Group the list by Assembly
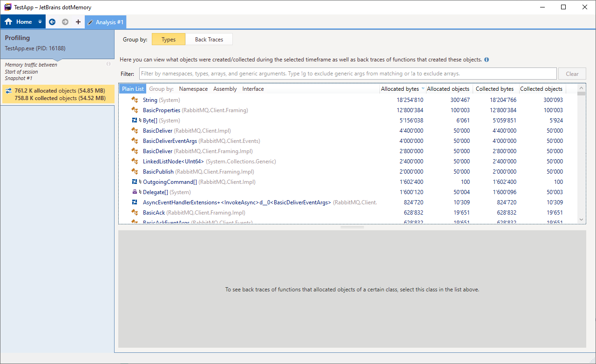 (x=225, y=89)
